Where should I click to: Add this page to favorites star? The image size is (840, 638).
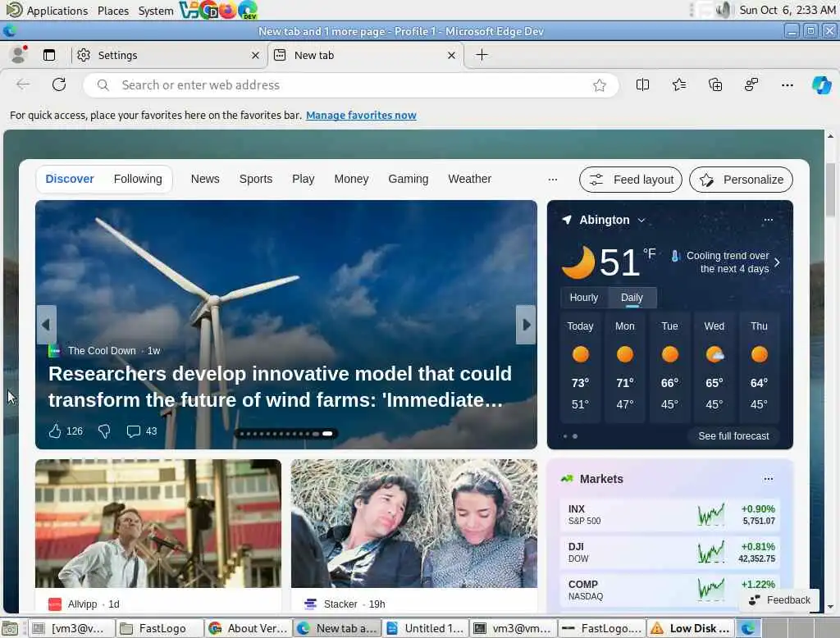tap(599, 85)
